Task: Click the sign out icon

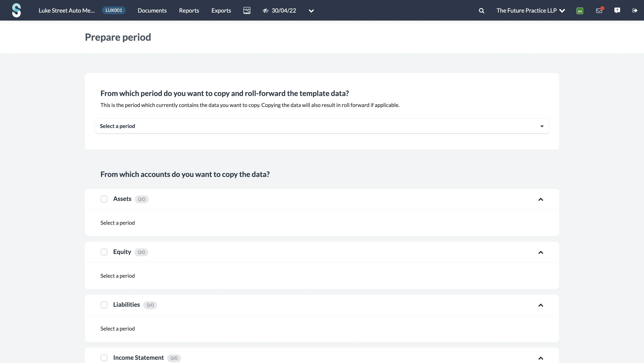Action: [x=635, y=11]
